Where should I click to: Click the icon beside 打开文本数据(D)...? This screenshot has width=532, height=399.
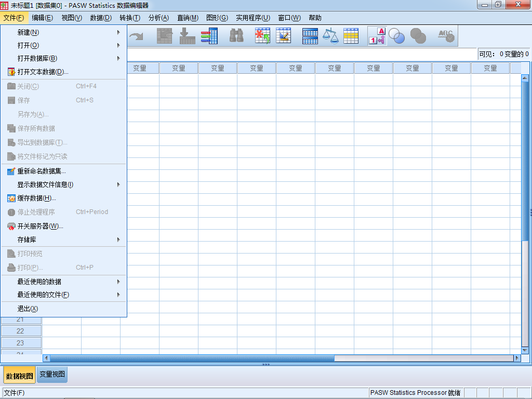coord(11,72)
